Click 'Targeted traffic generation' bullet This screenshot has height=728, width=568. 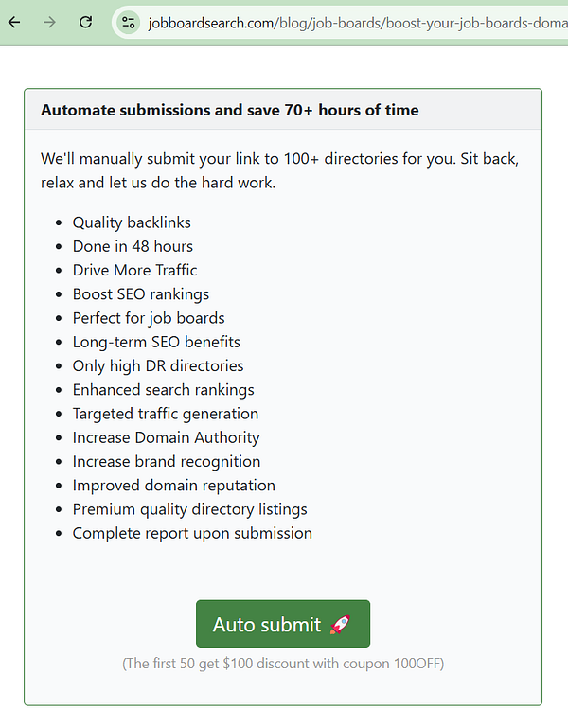point(165,414)
